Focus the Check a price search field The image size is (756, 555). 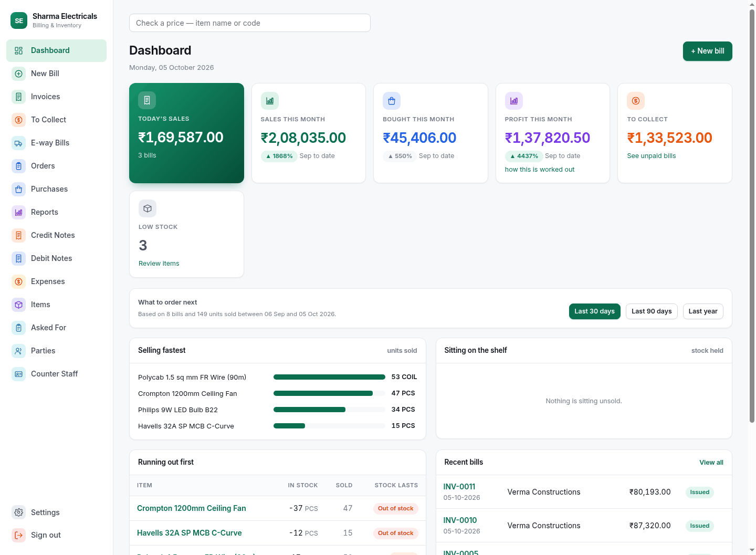[x=250, y=23]
